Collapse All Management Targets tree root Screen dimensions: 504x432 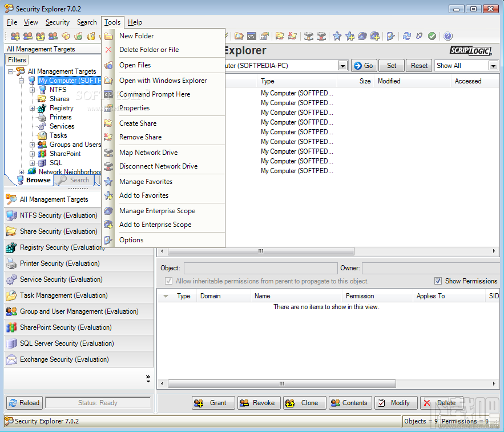[x=10, y=71]
